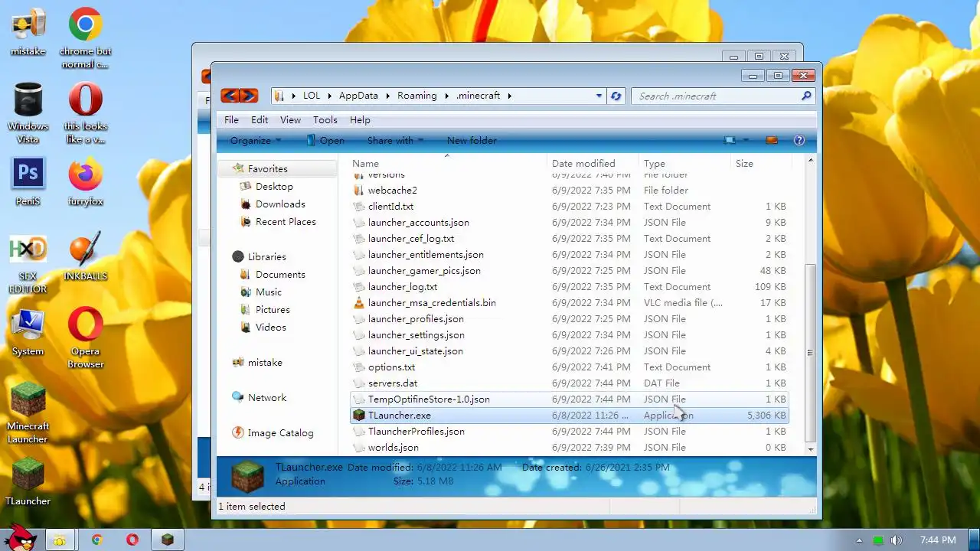Open the address bar history dropdown
This screenshot has height=551, width=980.
pos(599,96)
